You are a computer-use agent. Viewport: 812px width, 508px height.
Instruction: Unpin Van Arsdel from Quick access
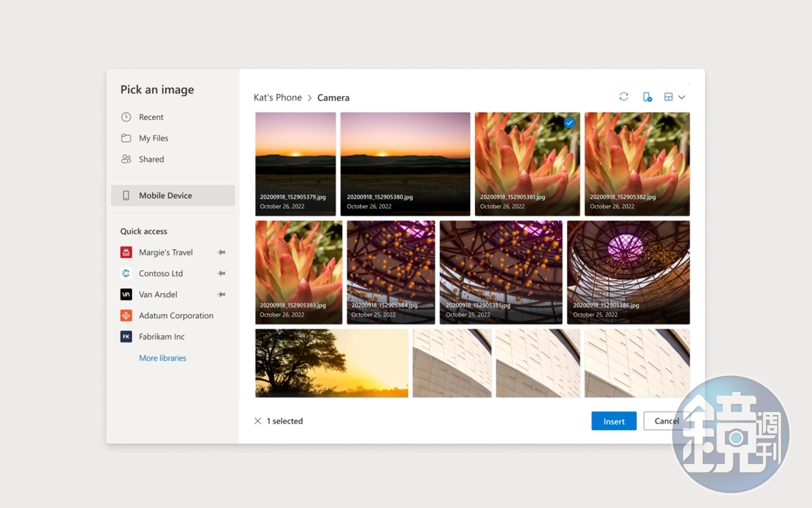(x=221, y=295)
